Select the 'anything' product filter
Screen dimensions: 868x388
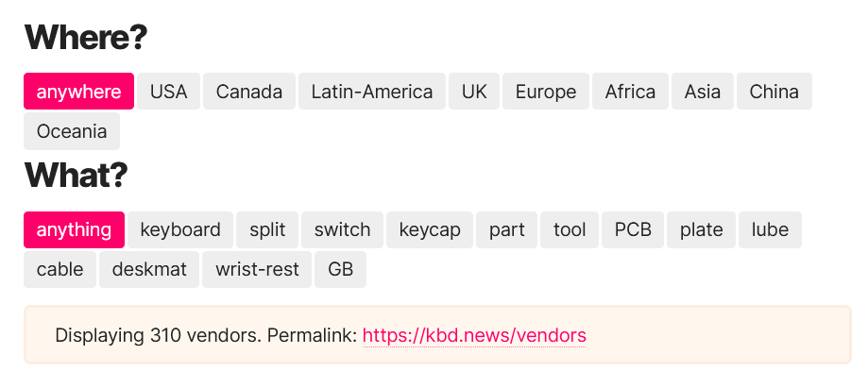pos(74,229)
